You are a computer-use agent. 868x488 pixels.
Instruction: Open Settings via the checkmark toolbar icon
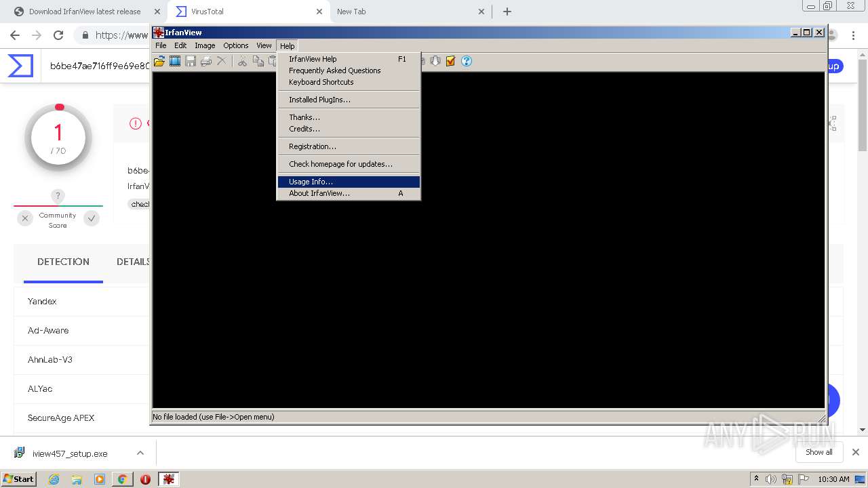pyautogui.click(x=450, y=61)
